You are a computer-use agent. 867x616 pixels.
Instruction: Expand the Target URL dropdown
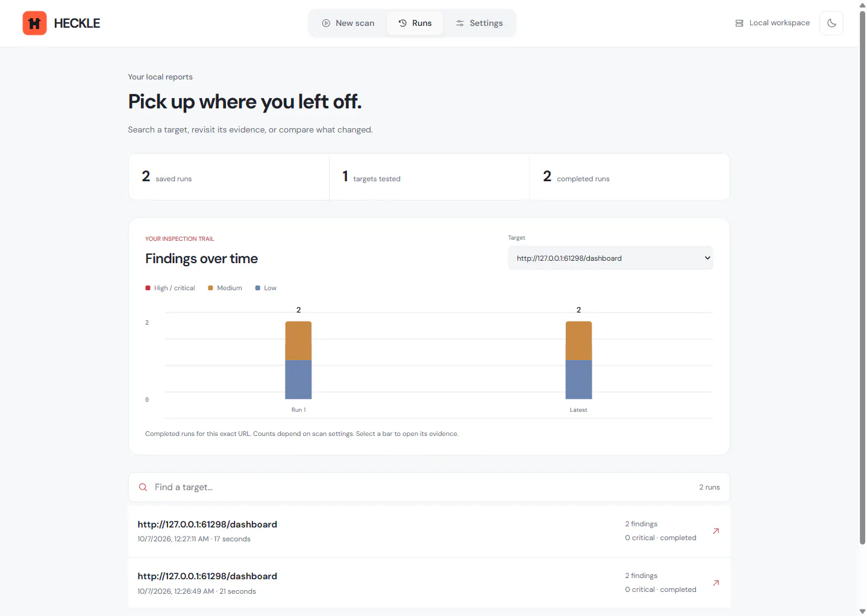tap(610, 258)
